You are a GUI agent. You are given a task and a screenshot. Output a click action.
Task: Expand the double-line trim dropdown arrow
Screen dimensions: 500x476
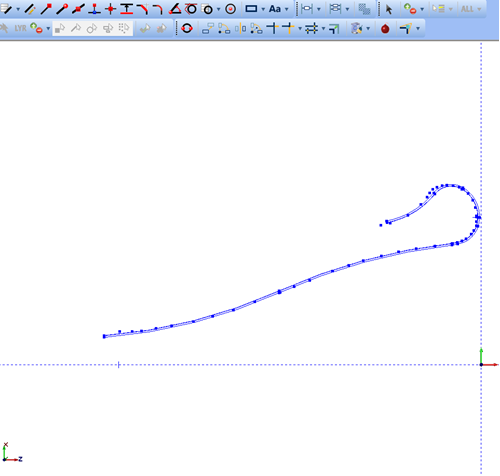coord(323,29)
